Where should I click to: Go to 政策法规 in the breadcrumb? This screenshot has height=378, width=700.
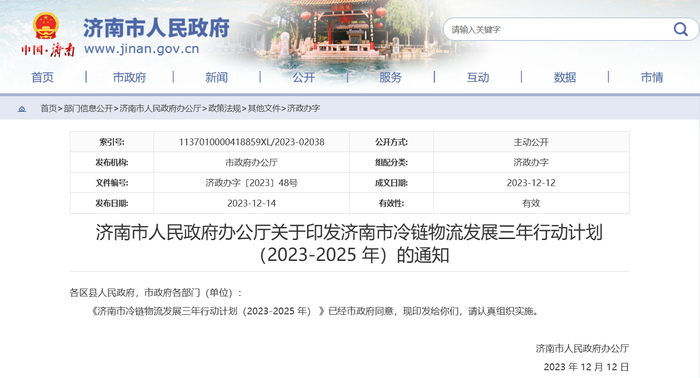[225, 108]
